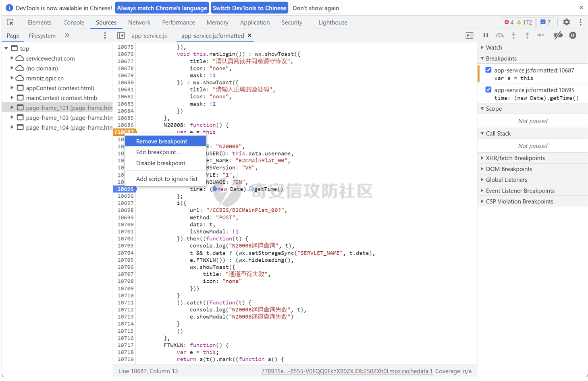588x381 pixels.
Task: Choose Edit breakpoint... from context menu
Action: point(165,152)
